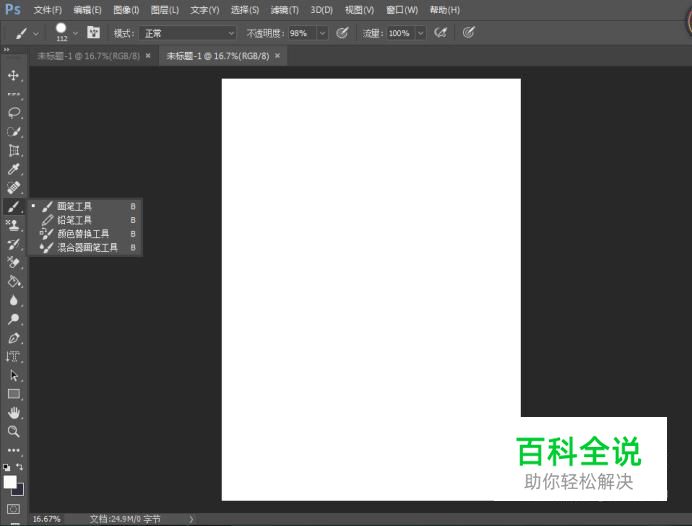Click the flow field showing 100%
The width and height of the screenshot is (692, 526).
[x=401, y=33]
